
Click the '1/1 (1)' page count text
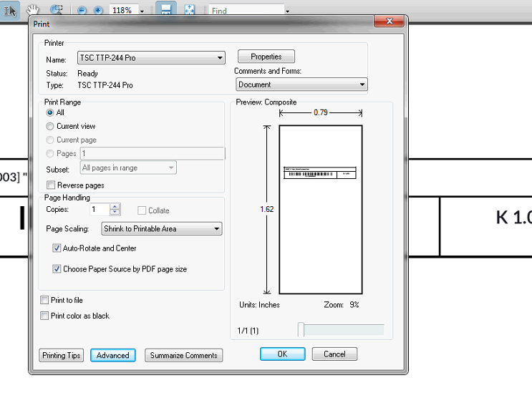[248, 331]
